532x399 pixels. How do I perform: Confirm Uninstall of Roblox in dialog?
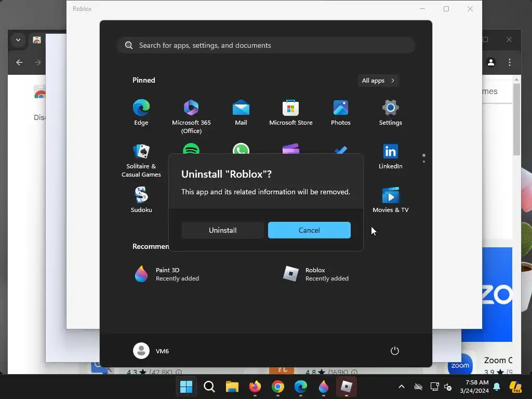(222, 230)
